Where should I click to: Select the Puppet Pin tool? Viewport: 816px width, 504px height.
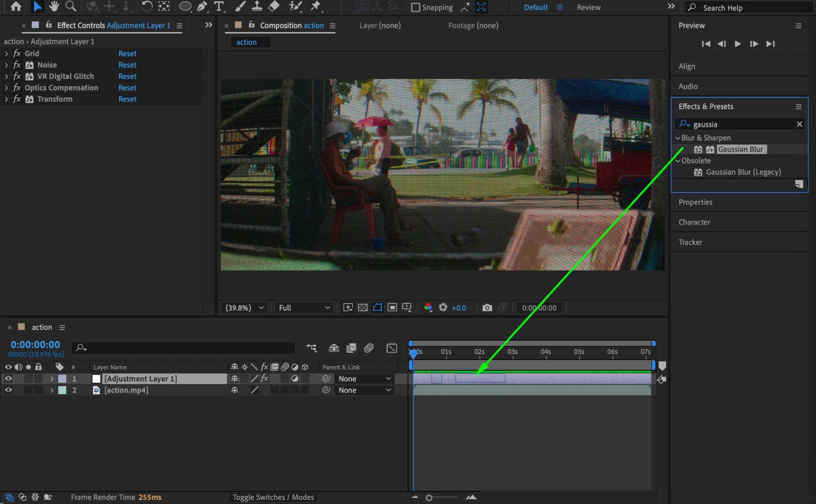pos(316,7)
